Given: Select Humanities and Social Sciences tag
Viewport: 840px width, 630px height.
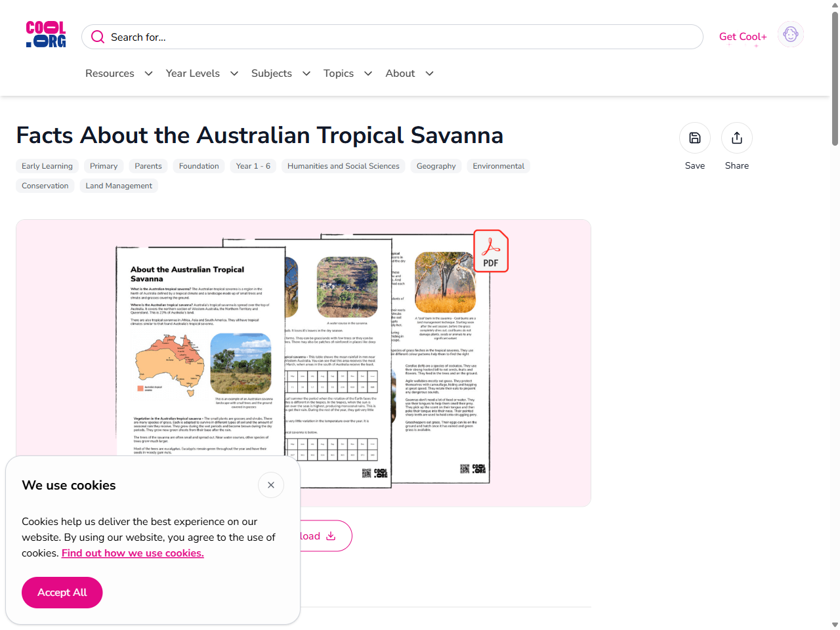Looking at the screenshot, I should click(x=343, y=166).
